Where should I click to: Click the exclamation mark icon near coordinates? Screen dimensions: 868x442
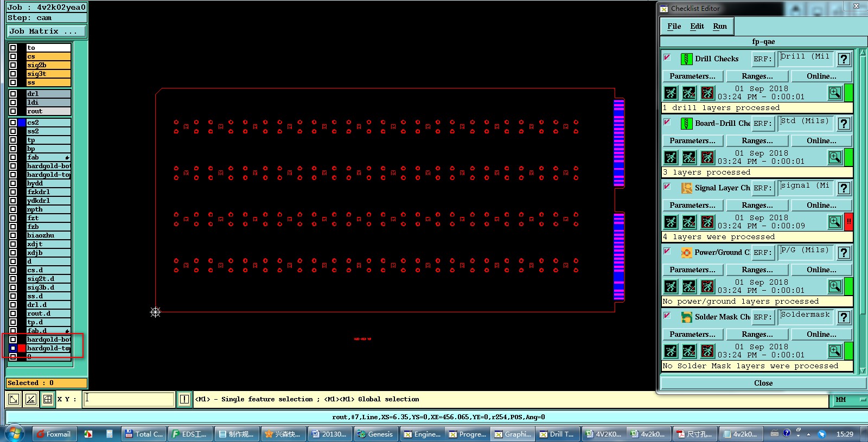point(184,399)
